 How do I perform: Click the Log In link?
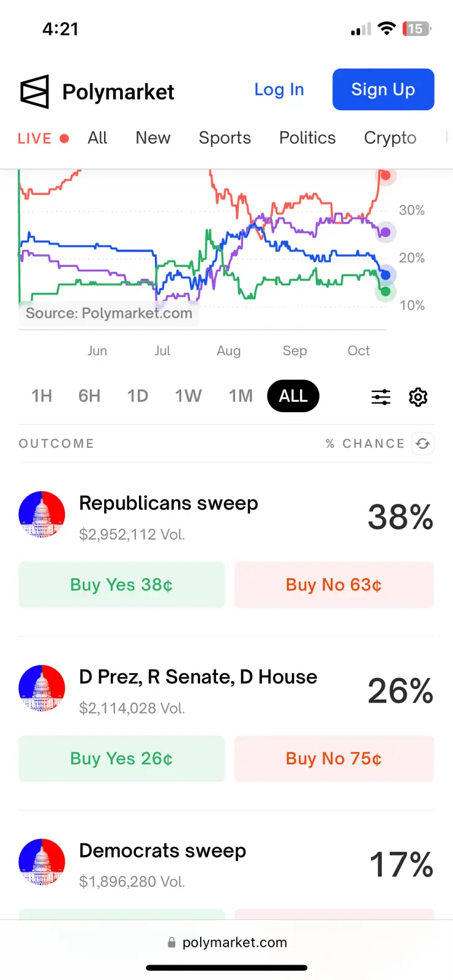pos(279,89)
